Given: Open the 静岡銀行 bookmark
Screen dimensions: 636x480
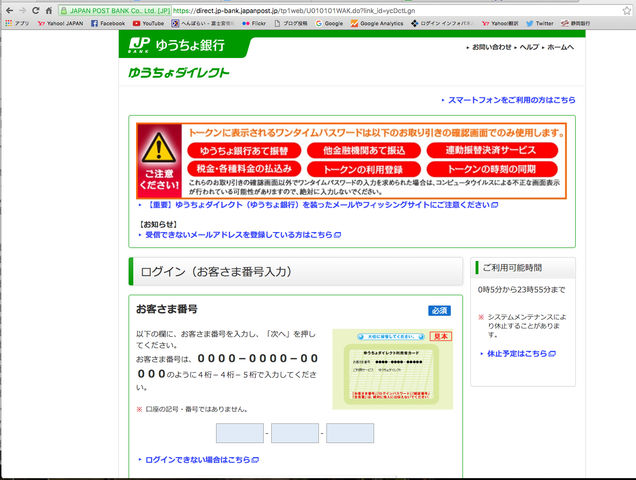Looking at the screenshot, I should coord(576,24).
